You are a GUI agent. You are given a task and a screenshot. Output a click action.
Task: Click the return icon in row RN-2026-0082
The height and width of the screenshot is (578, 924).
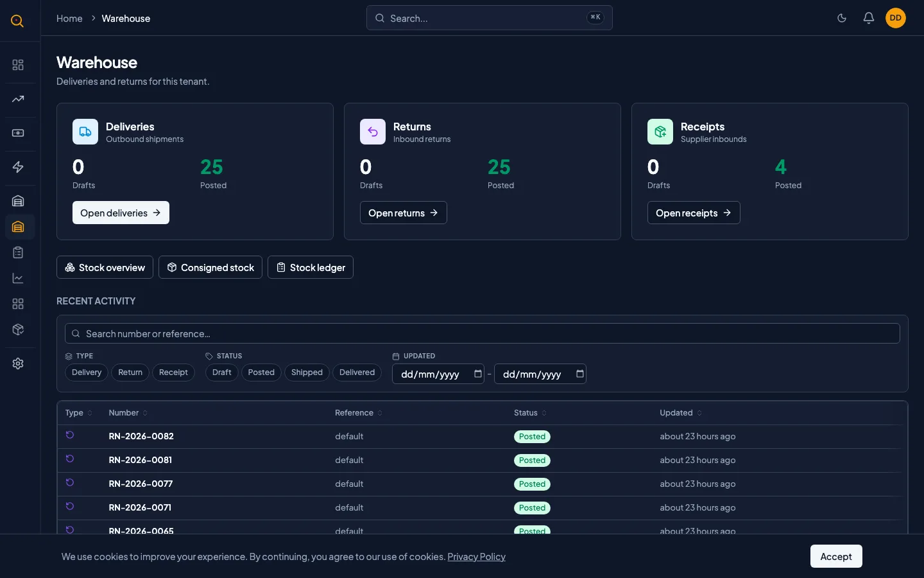tap(70, 435)
